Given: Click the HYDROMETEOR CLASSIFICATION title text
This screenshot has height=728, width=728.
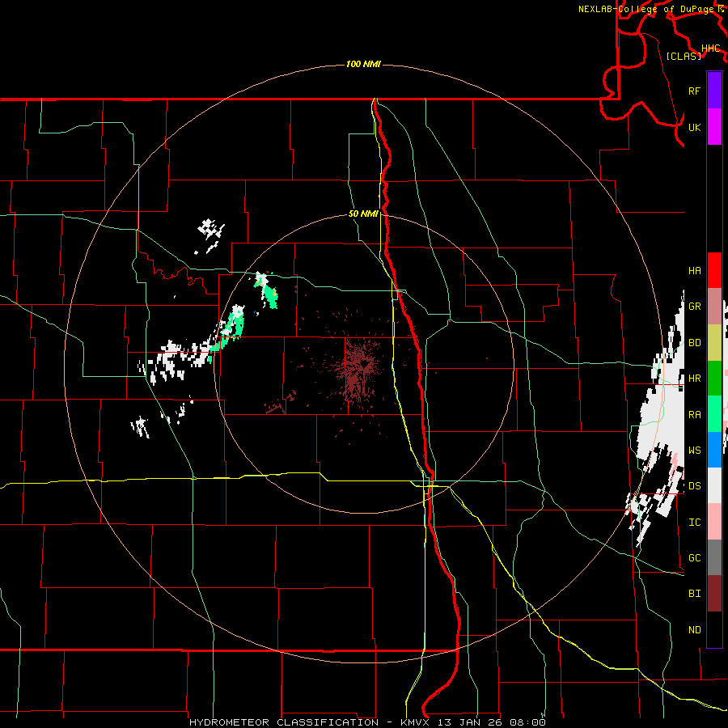Looking at the screenshot, I should [284, 722].
